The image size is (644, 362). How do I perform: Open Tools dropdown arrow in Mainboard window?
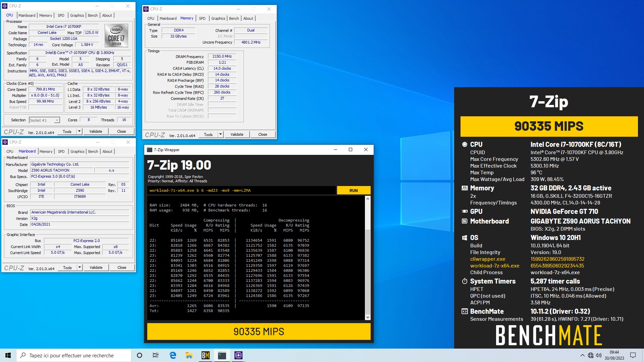[80, 267]
